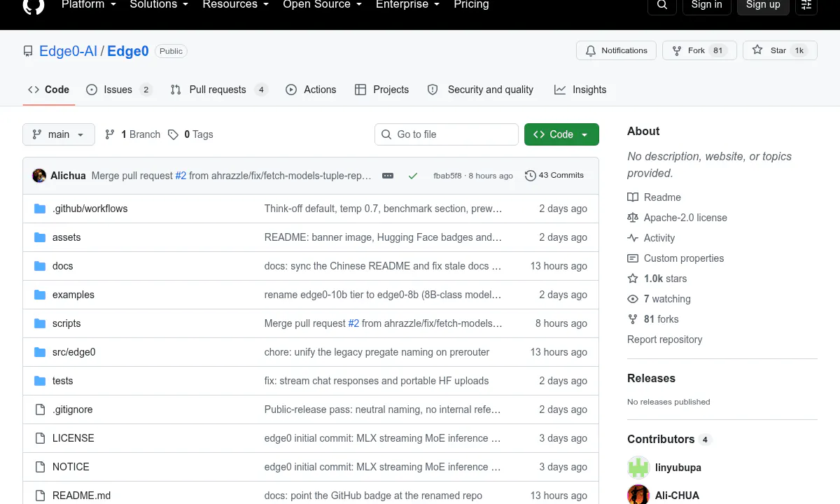The height and width of the screenshot is (504, 840).
Task: Open appearance settings icon beside Sign up
Action: click(806, 5)
